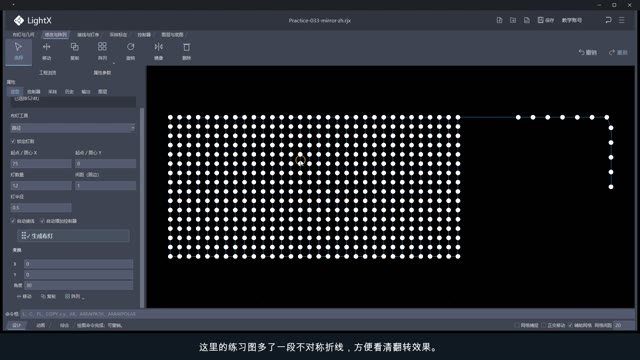Toggle the 自动接线 checkbox

[x=13, y=221]
